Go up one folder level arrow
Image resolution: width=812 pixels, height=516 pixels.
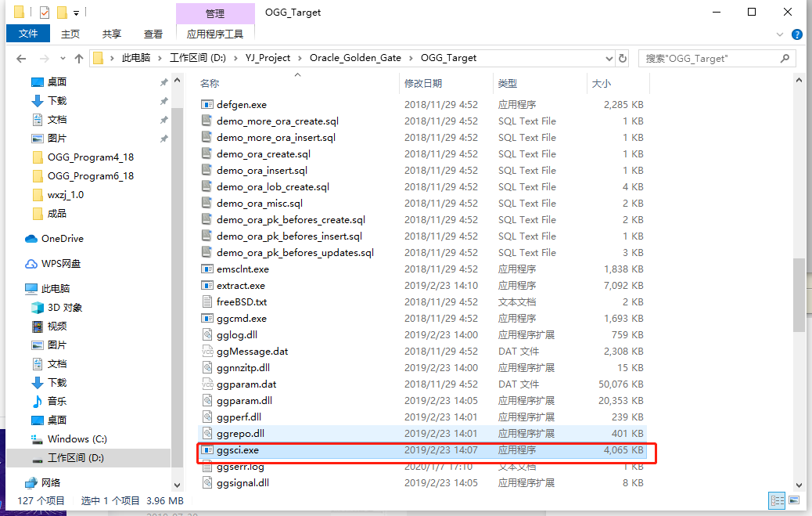point(79,59)
